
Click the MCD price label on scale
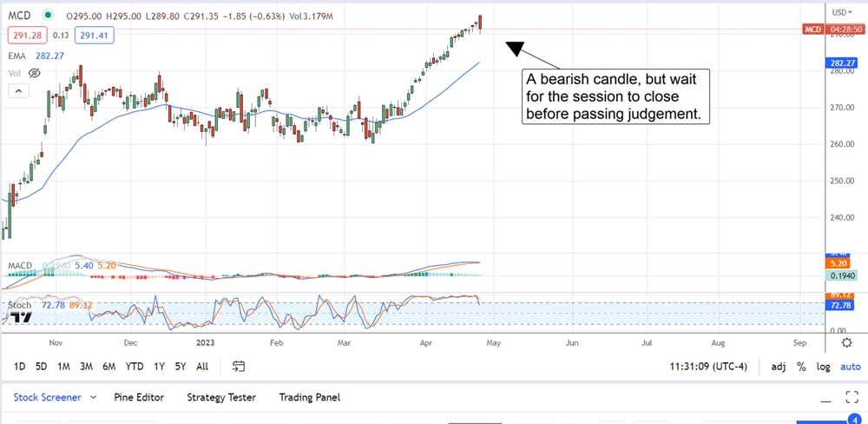(x=812, y=29)
